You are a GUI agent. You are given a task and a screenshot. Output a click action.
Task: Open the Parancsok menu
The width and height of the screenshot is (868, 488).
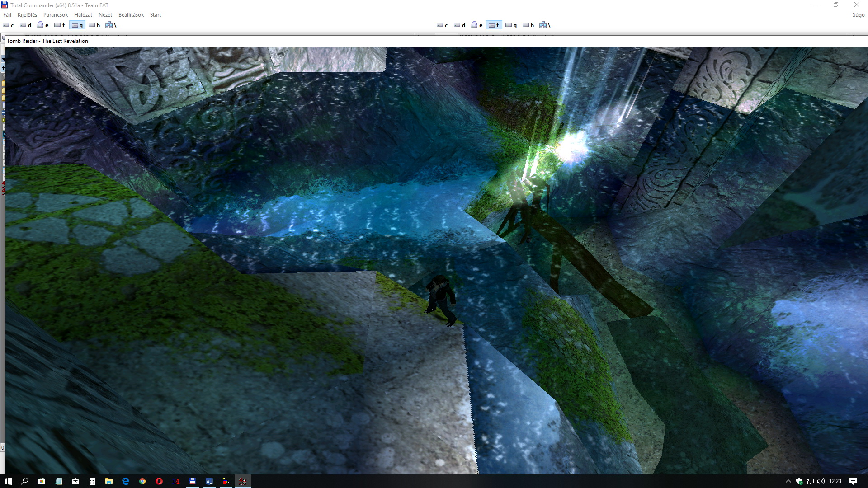[55, 15]
